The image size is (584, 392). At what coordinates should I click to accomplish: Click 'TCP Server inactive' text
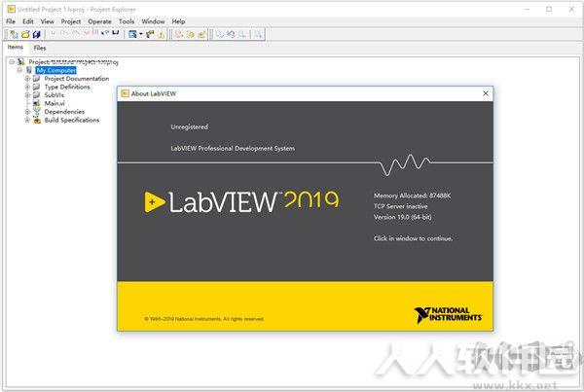(x=401, y=206)
